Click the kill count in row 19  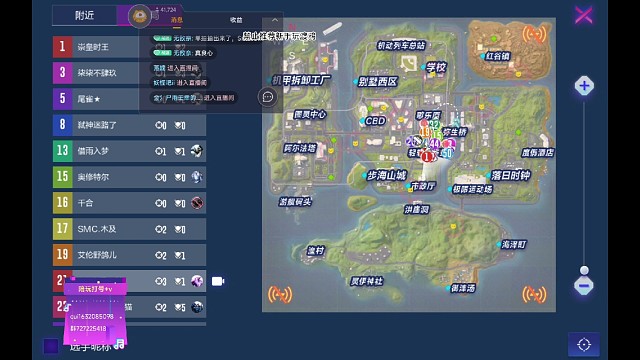tap(160, 256)
